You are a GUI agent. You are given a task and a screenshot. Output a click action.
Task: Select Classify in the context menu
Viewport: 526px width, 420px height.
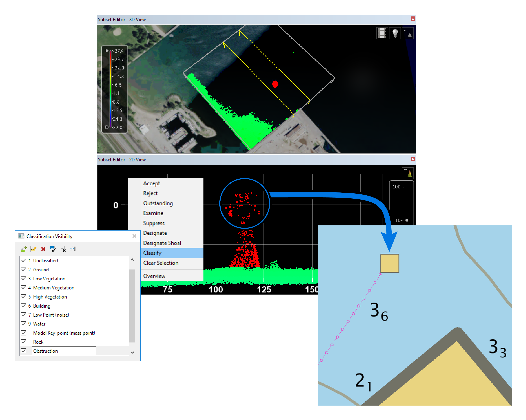pos(152,253)
